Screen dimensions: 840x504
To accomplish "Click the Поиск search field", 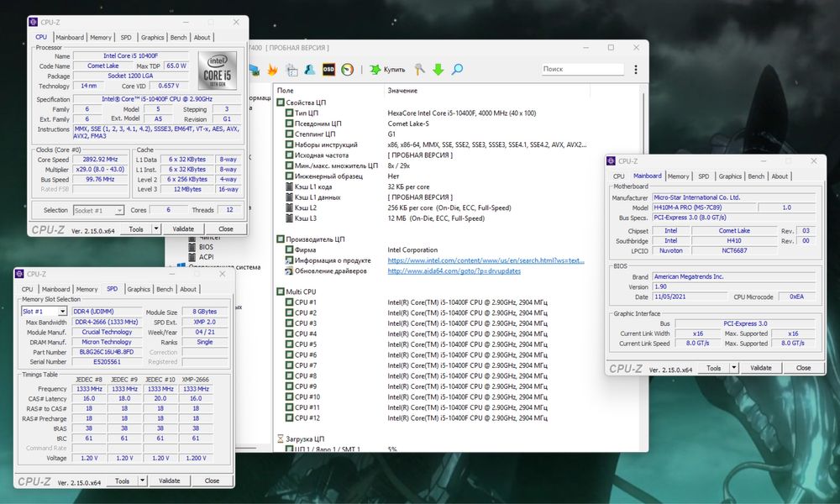I will point(581,69).
